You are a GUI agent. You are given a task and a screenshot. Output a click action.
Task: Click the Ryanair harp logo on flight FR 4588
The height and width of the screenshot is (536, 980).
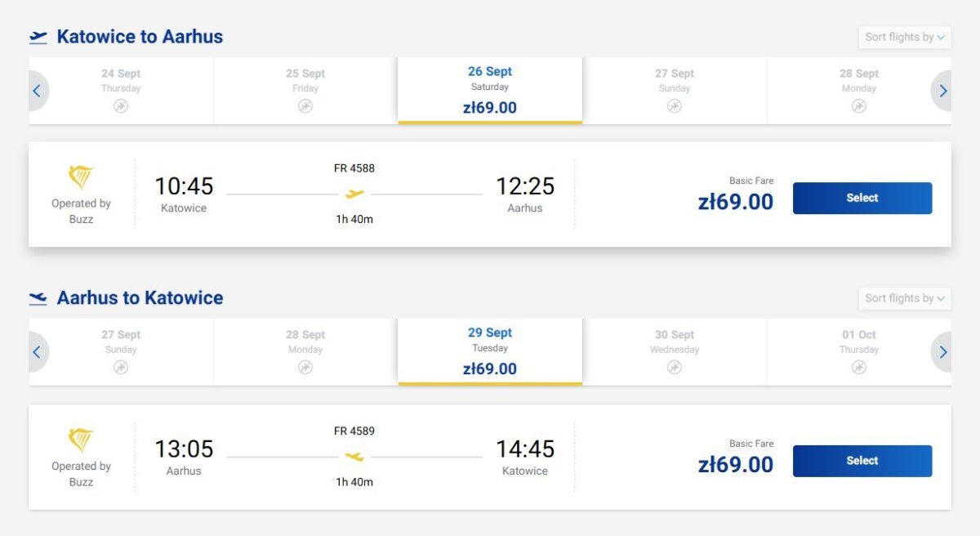pyautogui.click(x=81, y=177)
